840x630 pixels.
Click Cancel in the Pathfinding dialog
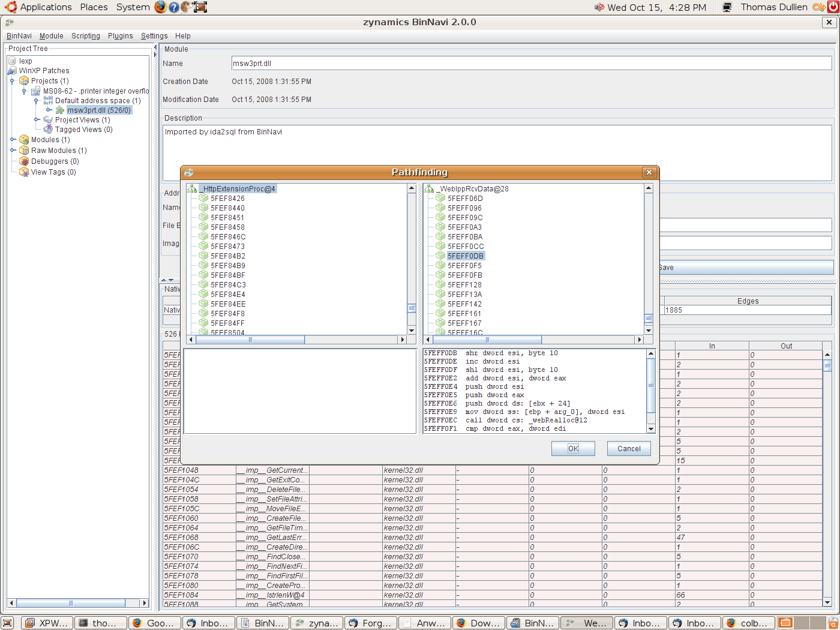pyautogui.click(x=629, y=449)
